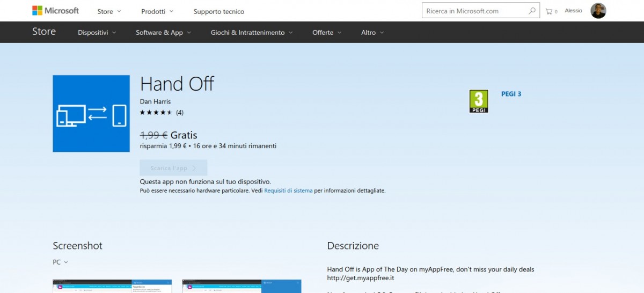644x293 pixels.
Task: Open the Giochi & Intrattenimento menu
Action: (252, 33)
